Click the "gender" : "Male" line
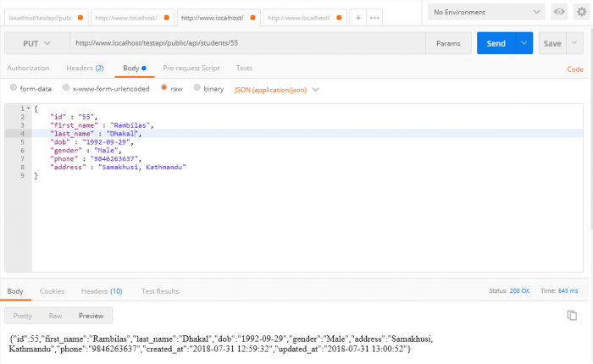Image resolution: width=593 pixels, height=364 pixels. (x=86, y=151)
